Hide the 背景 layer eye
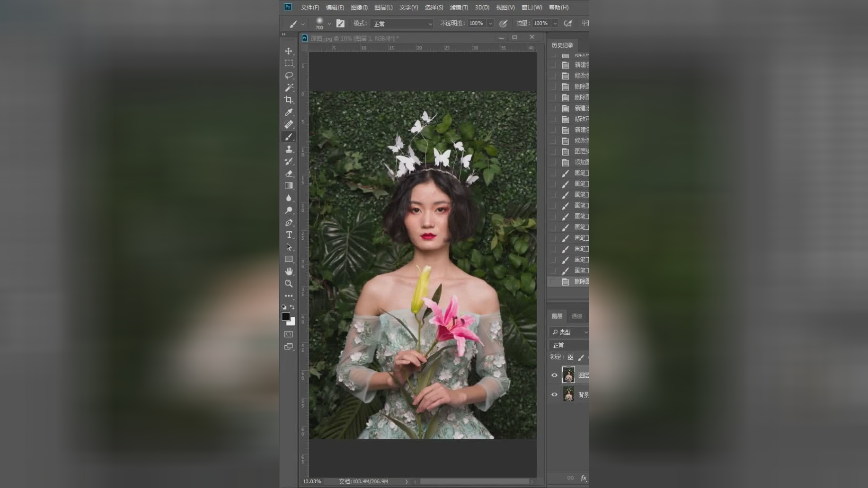Screen dimensions: 868x488 [x=554, y=395]
